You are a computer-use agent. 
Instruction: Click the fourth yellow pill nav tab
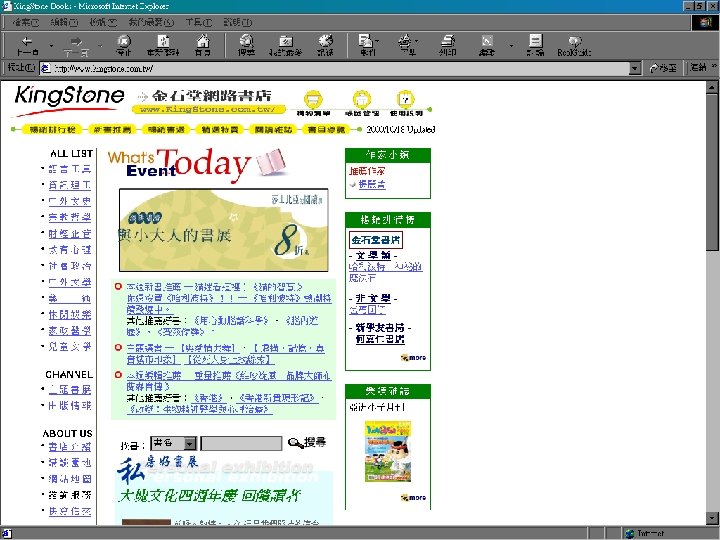tap(219, 130)
